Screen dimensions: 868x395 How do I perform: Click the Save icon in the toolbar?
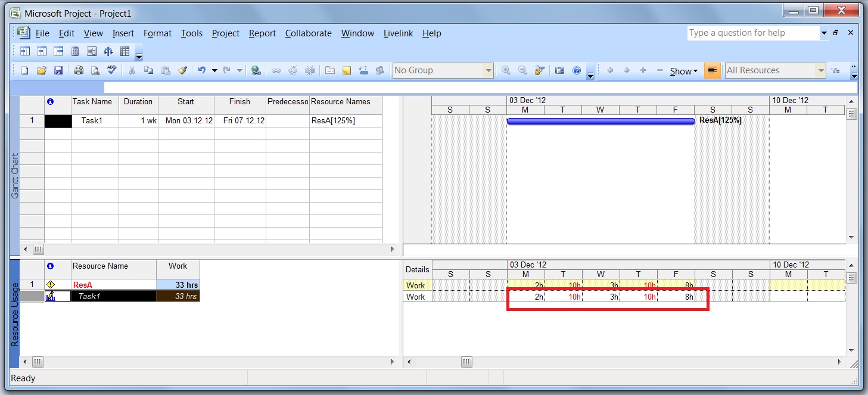coord(58,70)
